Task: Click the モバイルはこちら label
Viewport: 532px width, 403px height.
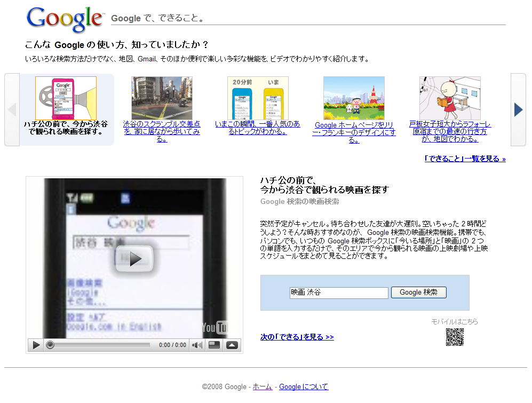Action: coord(454,321)
